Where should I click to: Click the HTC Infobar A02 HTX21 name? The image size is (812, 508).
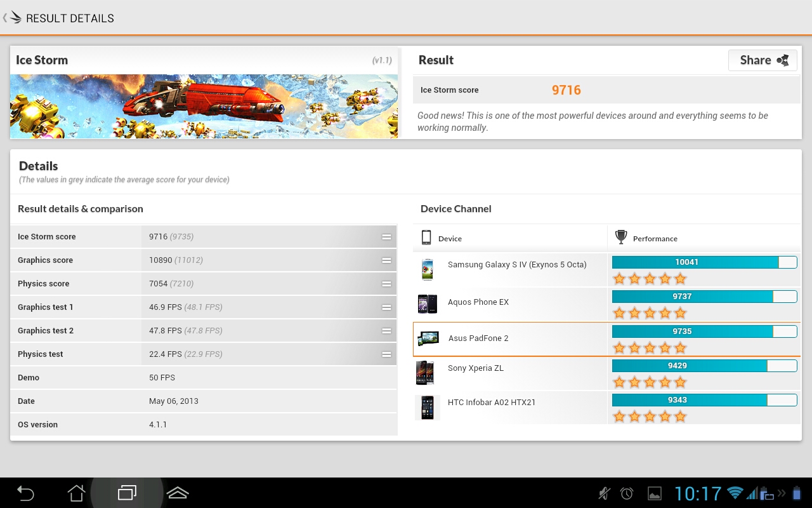pos(492,403)
